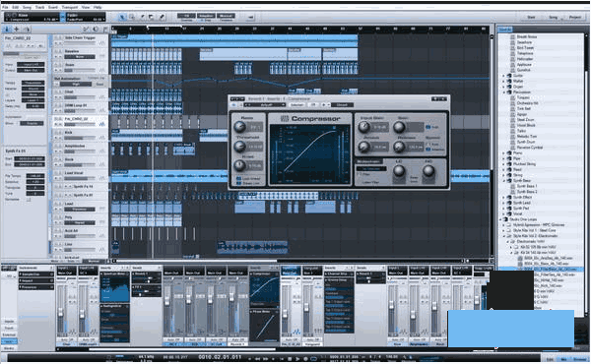This screenshot has height=364, width=591.
Task: Open the Quantize value dropdown in toolbar
Action: tap(186, 16)
